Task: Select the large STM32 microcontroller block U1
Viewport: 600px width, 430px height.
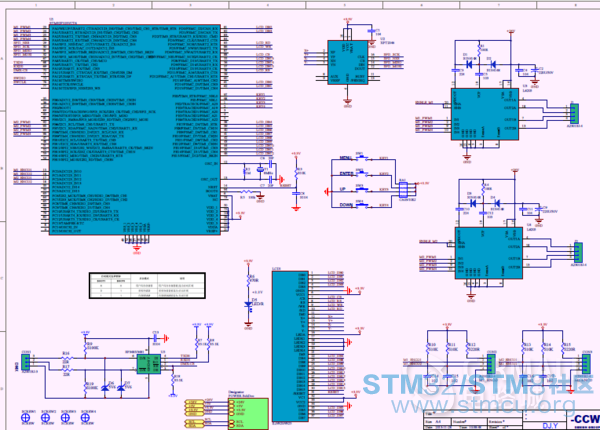Action: coord(135,130)
